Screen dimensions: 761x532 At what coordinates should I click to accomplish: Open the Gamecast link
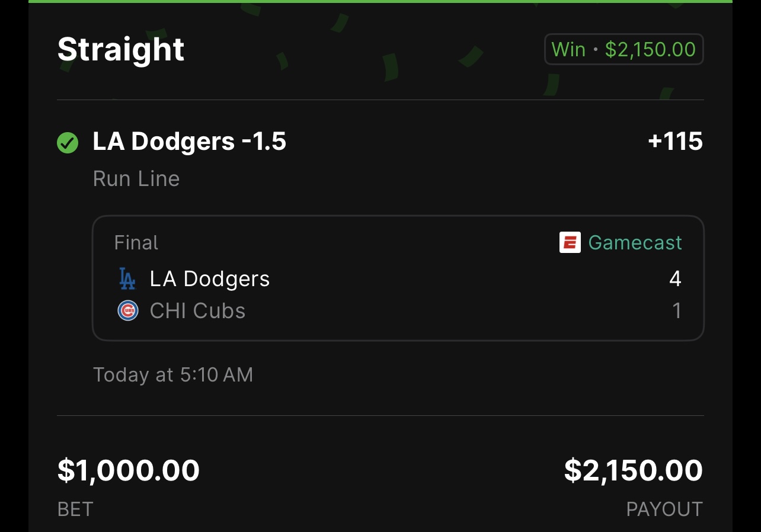(x=635, y=242)
